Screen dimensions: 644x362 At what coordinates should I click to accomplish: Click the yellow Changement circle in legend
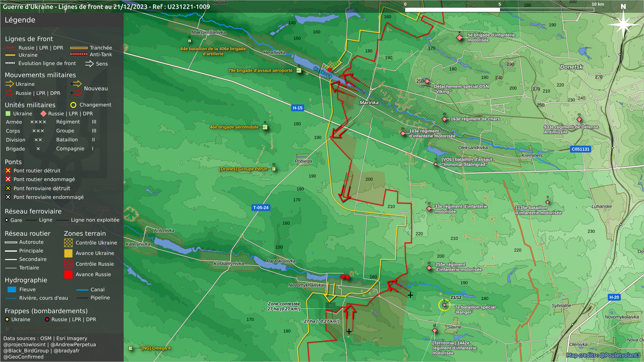pyautogui.click(x=73, y=105)
